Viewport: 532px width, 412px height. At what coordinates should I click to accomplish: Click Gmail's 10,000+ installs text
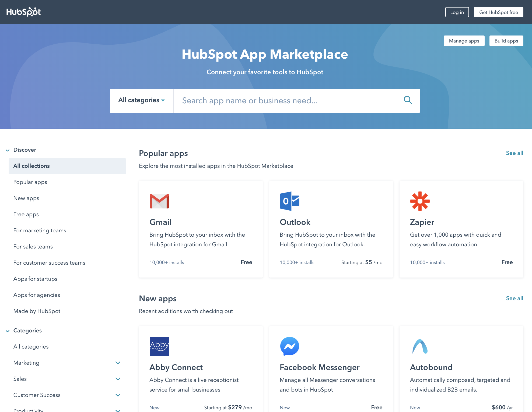[167, 262]
